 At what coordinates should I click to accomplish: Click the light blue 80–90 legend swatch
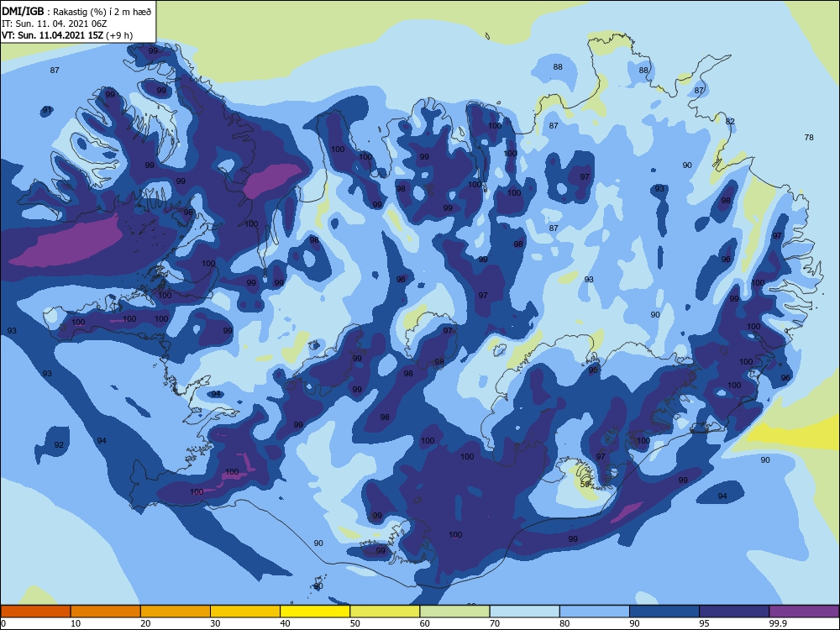(x=595, y=612)
